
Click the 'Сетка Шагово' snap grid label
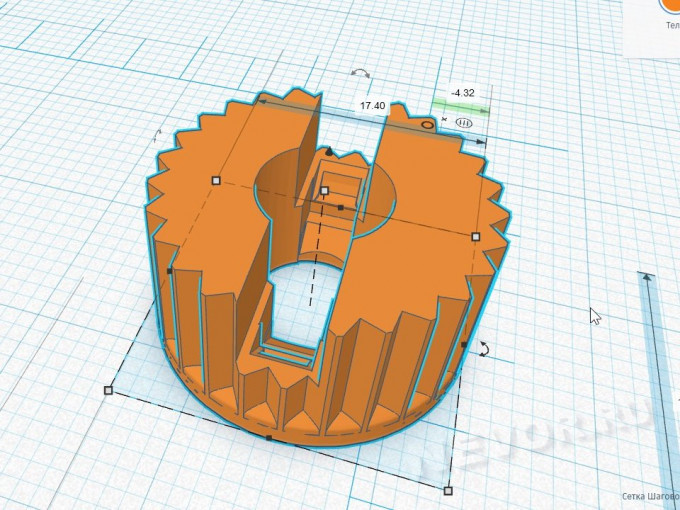pos(651,496)
